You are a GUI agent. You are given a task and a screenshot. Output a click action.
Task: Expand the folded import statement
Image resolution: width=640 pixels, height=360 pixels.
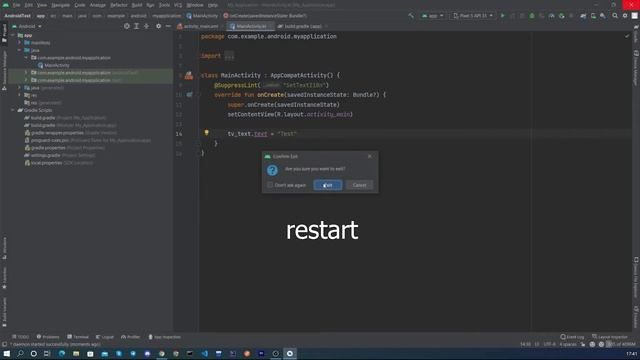[x=229, y=56]
